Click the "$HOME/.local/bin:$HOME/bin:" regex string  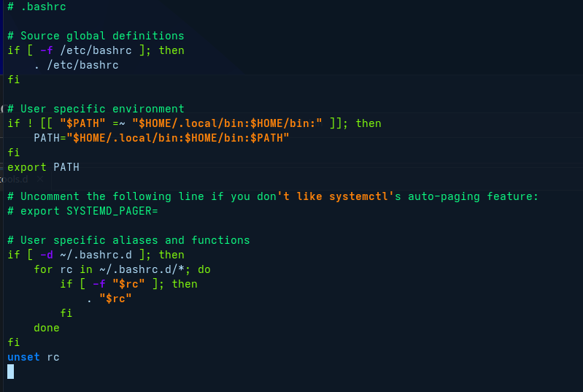228,123
